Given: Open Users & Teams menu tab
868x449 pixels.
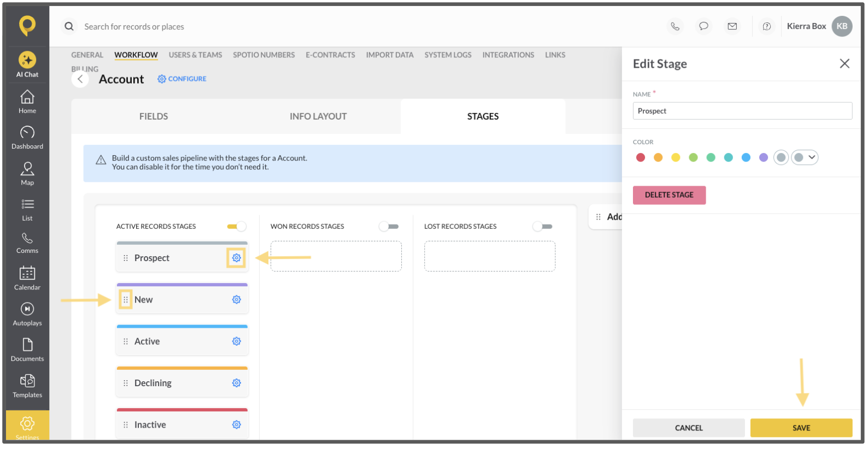Looking at the screenshot, I should (x=196, y=55).
